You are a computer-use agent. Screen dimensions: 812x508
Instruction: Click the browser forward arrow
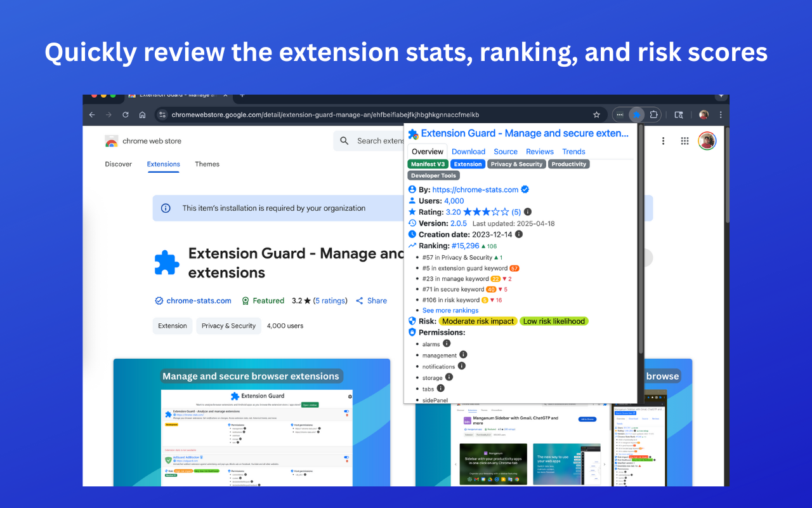point(108,115)
